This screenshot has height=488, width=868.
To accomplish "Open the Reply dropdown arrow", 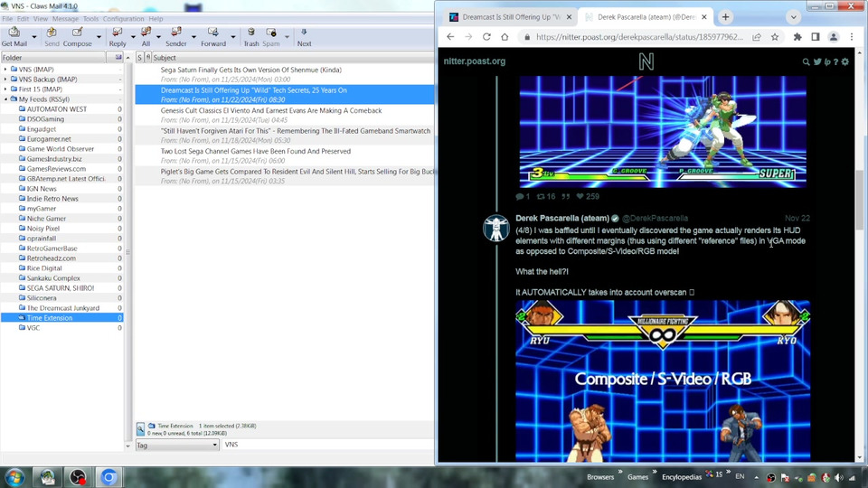I will (133, 37).
